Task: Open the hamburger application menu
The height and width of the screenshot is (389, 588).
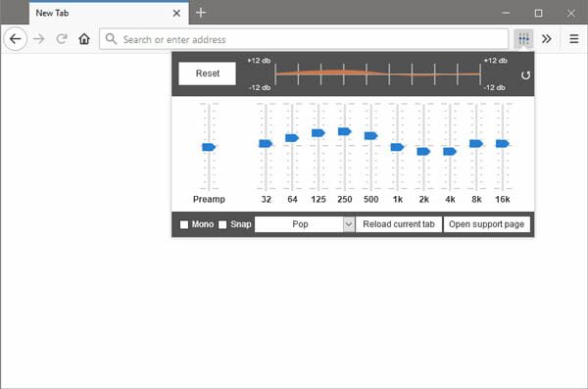Action: click(x=573, y=38)
